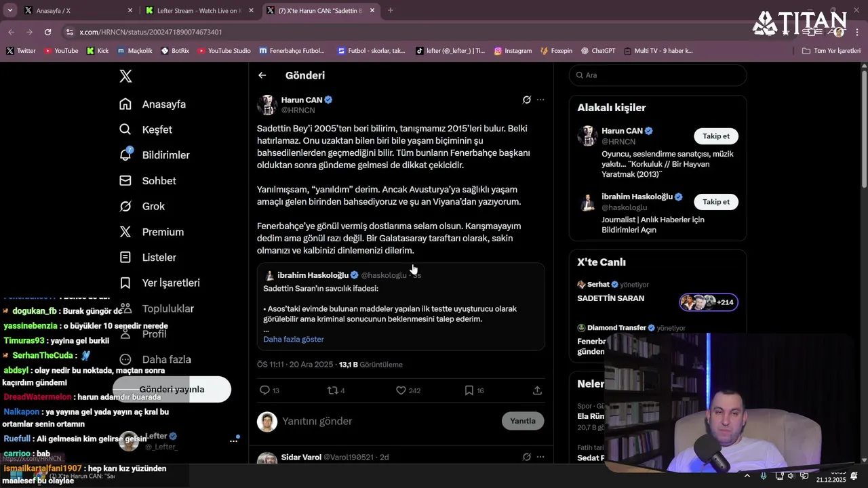
Task: Open Tüm Yer İşaretleri folder
Action: pos(831,51)
